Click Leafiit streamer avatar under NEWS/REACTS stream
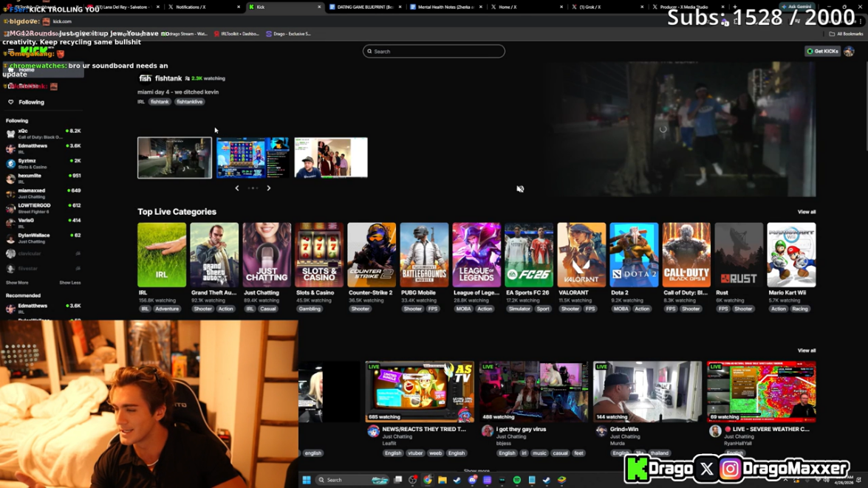This screenshot has height=488, width=868. (373, 432)
